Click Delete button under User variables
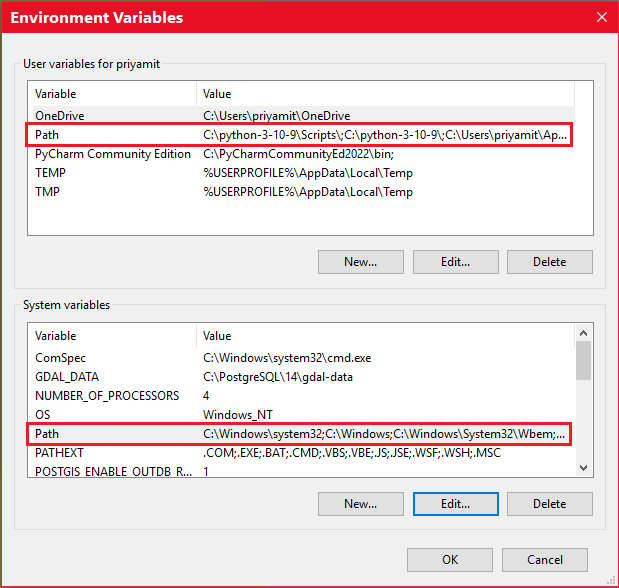This screenshot has height=588, width=619. click(x=550, y=262)
